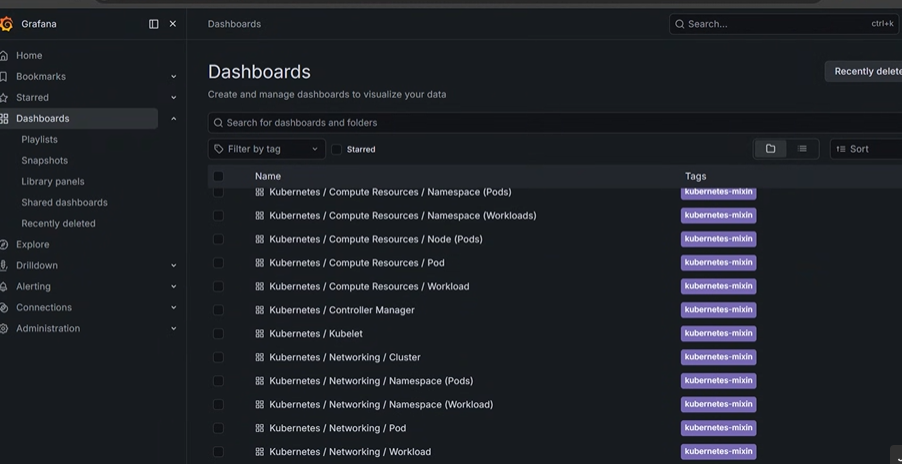Click the Grafana logo icon
The height and width of the screenshot is (464, 902).
coord(6,24)
